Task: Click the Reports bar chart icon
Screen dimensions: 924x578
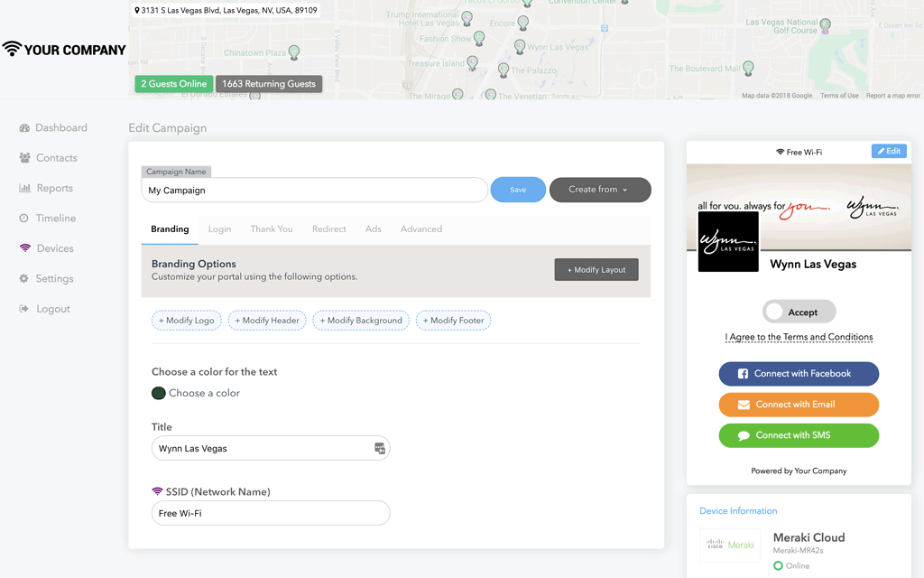Action: point(24,189)
